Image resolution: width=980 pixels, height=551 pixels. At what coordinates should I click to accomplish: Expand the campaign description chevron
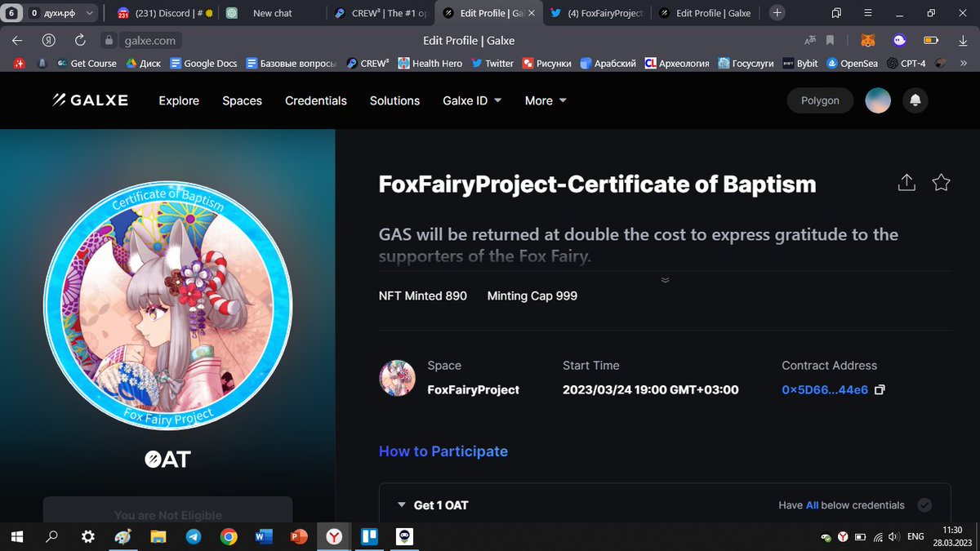tap(665, 279)
